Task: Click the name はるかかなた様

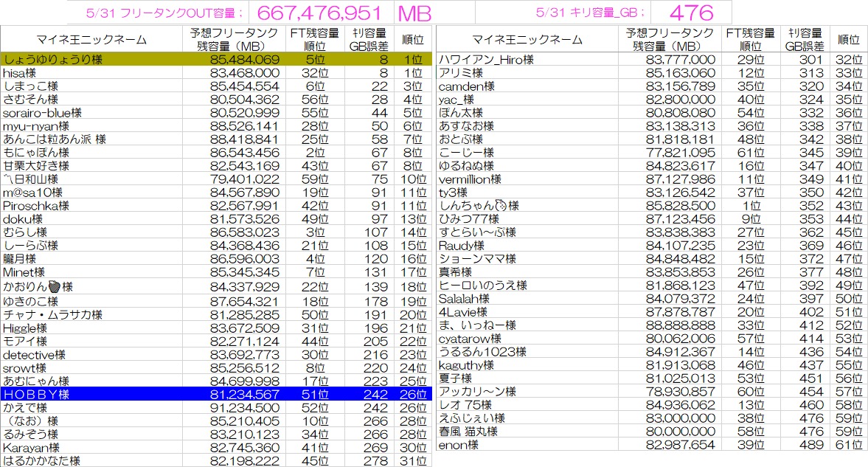Action: click(x=41, y=460)
